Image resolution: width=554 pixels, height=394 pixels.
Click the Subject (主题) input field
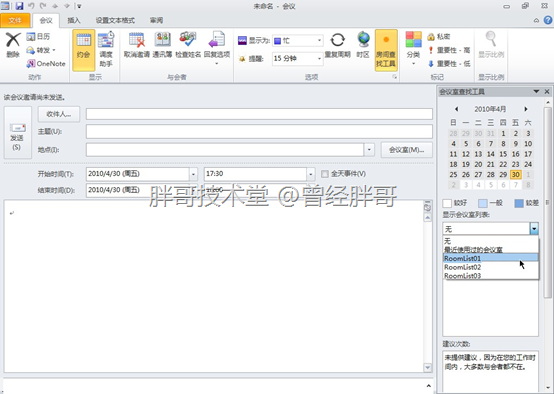[259, 131]
